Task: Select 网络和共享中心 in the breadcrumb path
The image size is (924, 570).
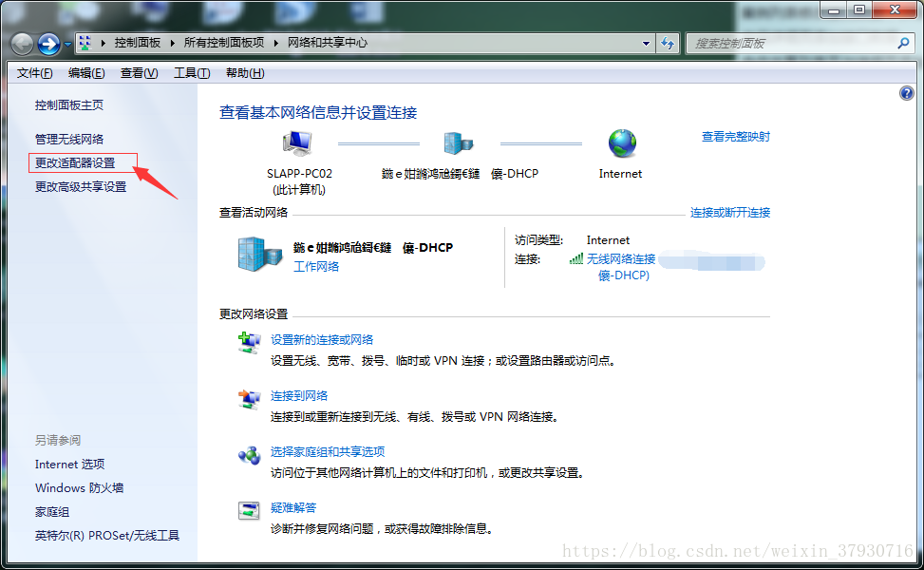Action: coord(327,43)
